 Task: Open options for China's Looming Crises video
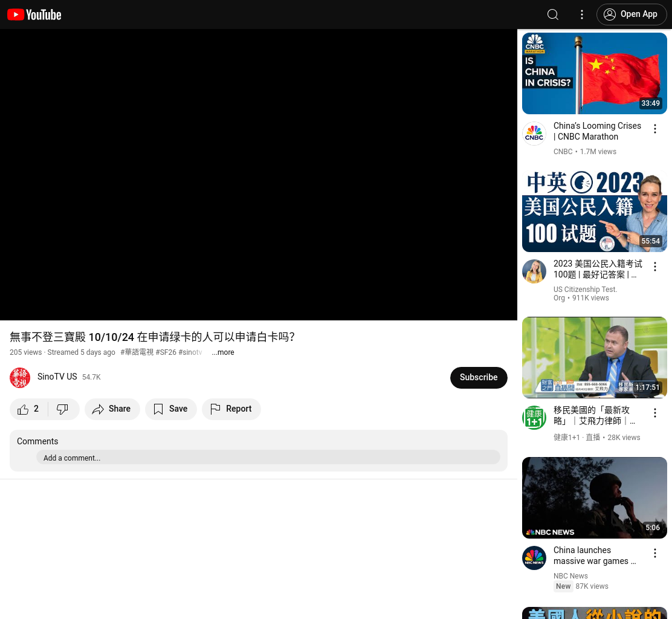[655, 129]
